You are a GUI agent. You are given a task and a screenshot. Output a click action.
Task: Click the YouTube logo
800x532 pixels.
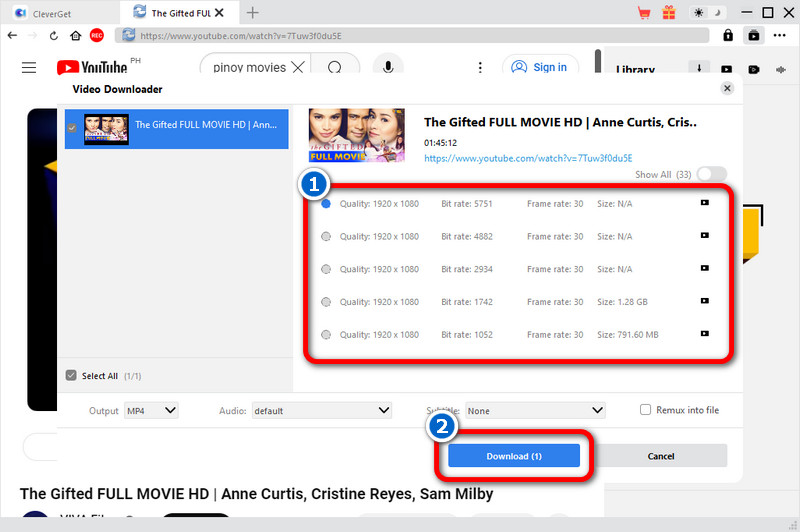tap(92, 67)
